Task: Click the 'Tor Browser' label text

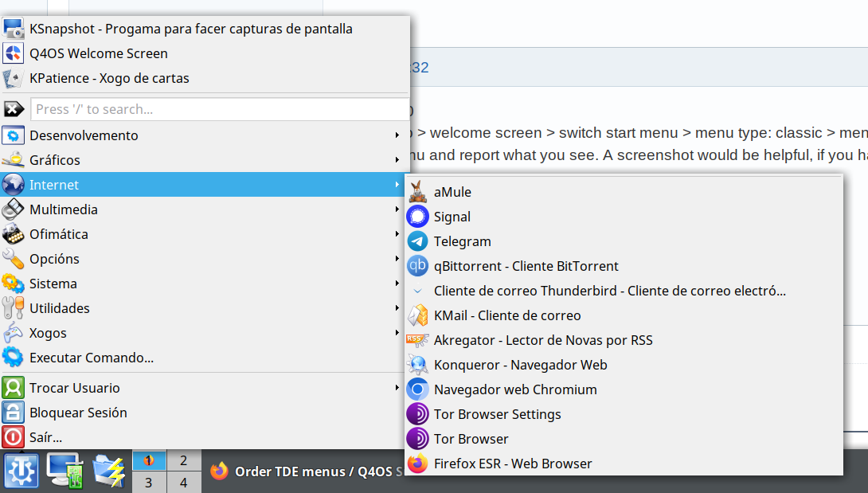Action: [471, 439]
